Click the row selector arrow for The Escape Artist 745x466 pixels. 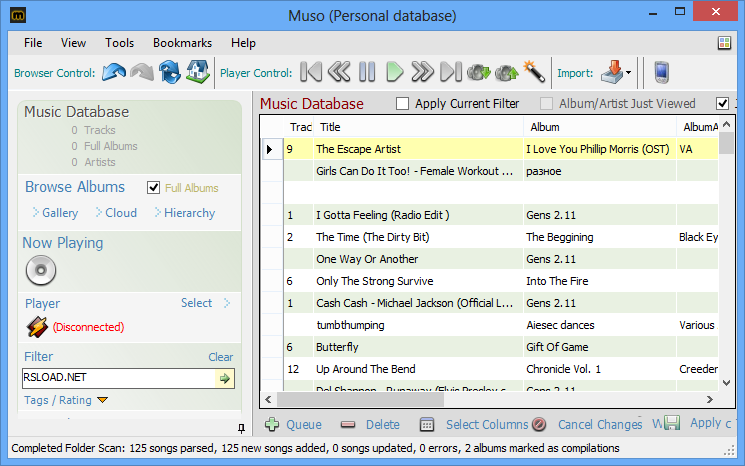tap(269, 149)
